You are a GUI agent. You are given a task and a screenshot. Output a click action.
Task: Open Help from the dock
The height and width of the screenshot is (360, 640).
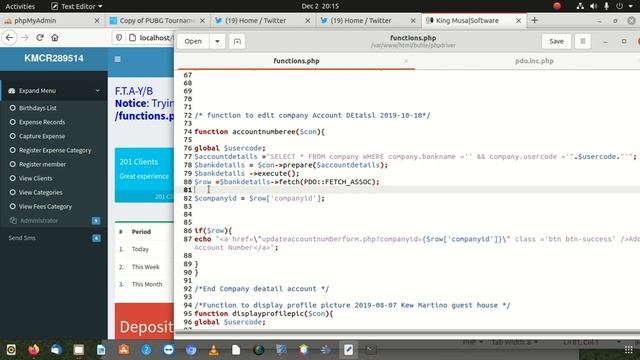point(146,350)
